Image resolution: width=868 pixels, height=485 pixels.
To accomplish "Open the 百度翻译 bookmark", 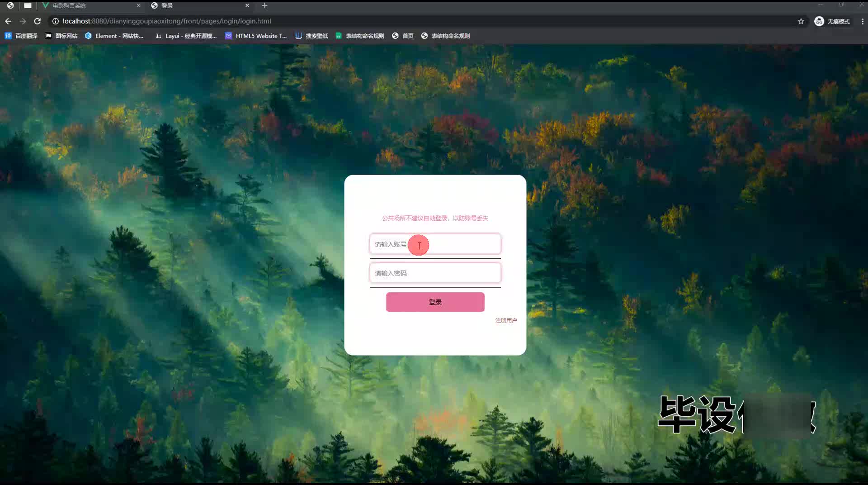I will click(x=21, y=36).
